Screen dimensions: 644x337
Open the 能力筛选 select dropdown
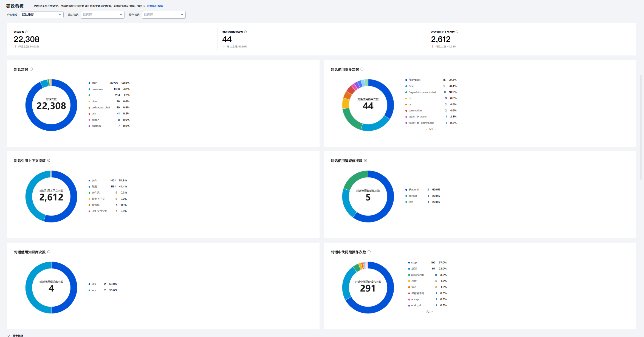point(103,15)
